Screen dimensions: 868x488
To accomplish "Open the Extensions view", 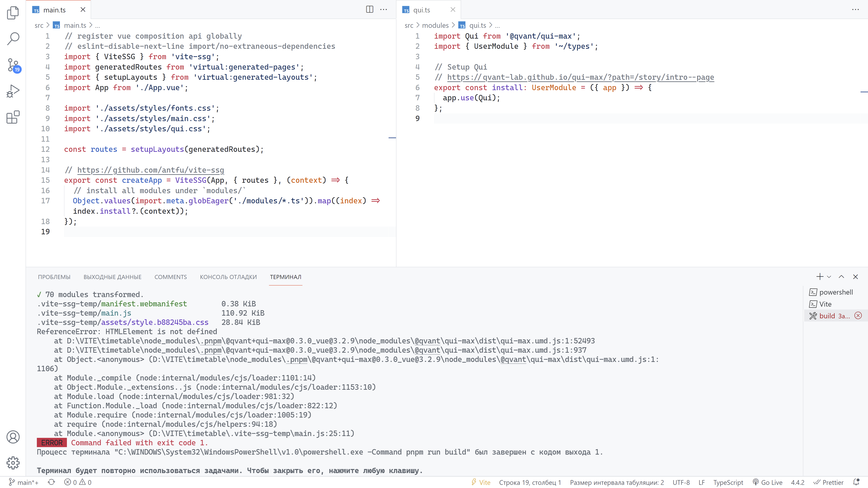I will click(x=13, y=117).
